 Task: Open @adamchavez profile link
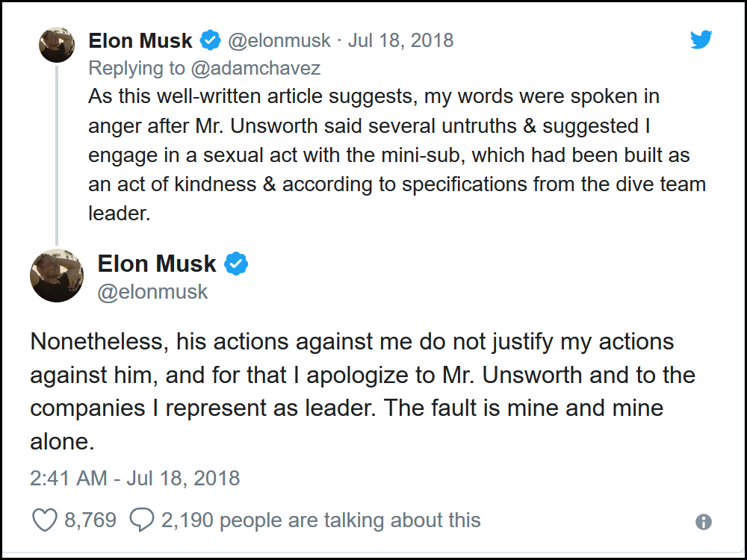point(255,68)
